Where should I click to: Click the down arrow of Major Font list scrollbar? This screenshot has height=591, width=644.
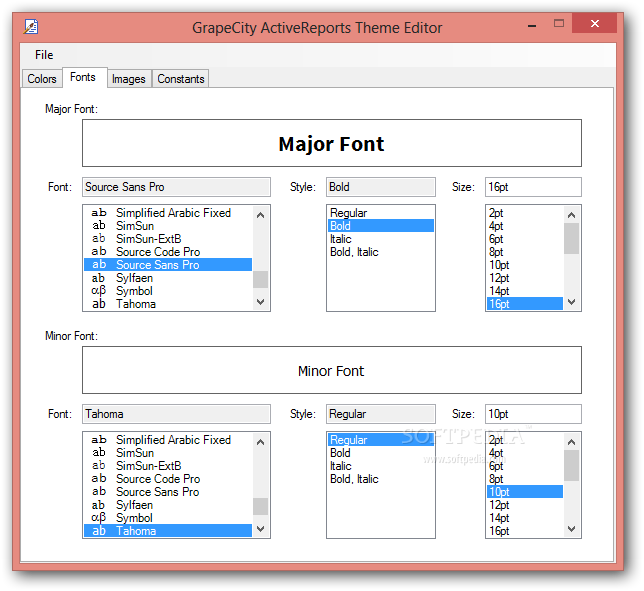(260, 302)
